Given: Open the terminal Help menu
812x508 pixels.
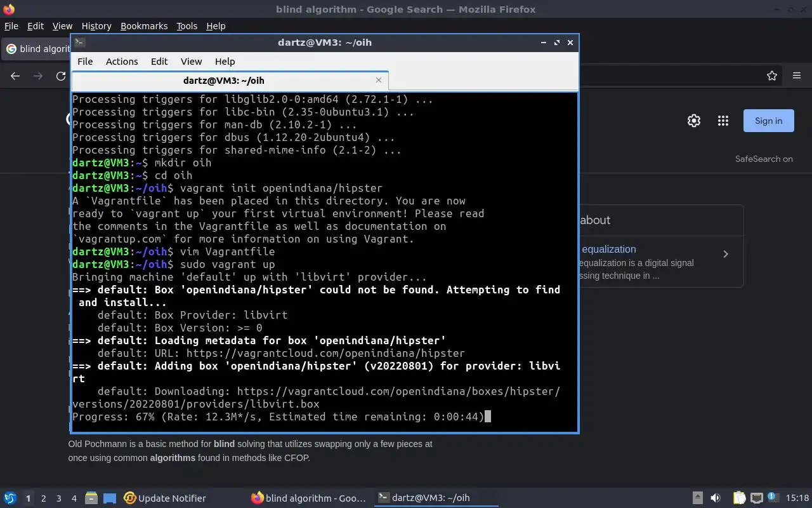Looking at the screenshot, I should click(225, 62).
